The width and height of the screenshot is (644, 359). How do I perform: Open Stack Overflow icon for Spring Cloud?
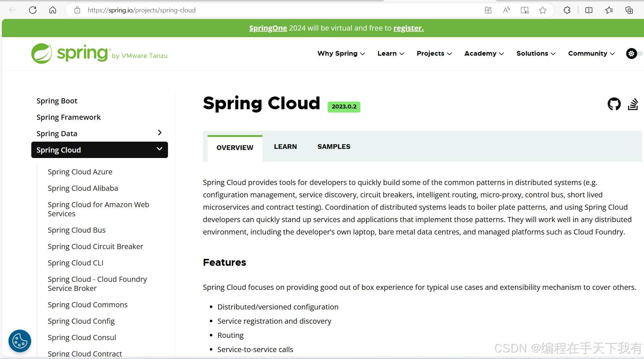click(633, 104)
